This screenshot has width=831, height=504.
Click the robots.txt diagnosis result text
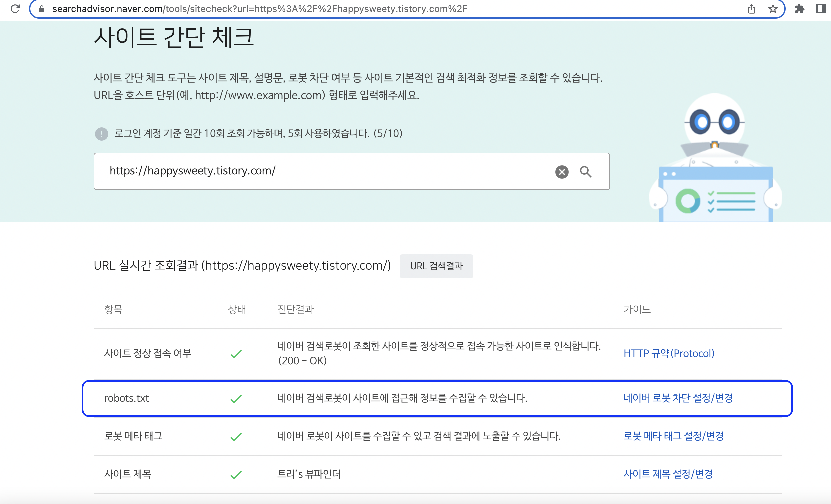(402, 398)
